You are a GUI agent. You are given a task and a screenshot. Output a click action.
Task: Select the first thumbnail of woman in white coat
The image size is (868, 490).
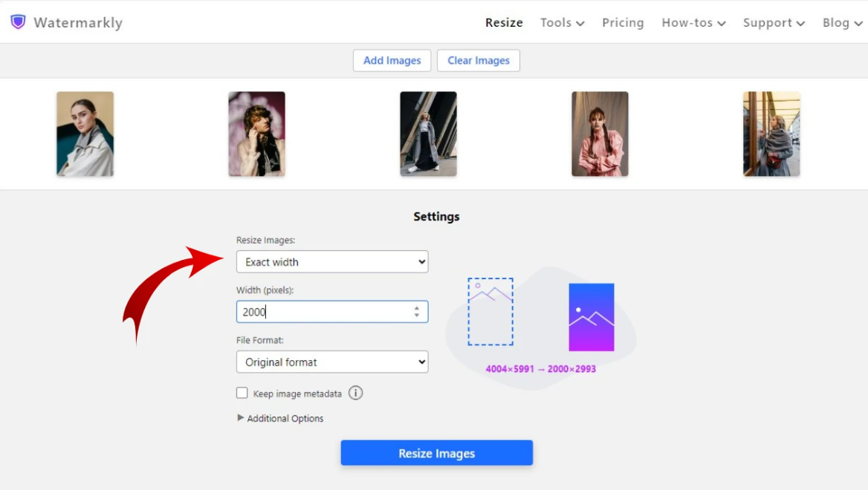coord(85,134)
